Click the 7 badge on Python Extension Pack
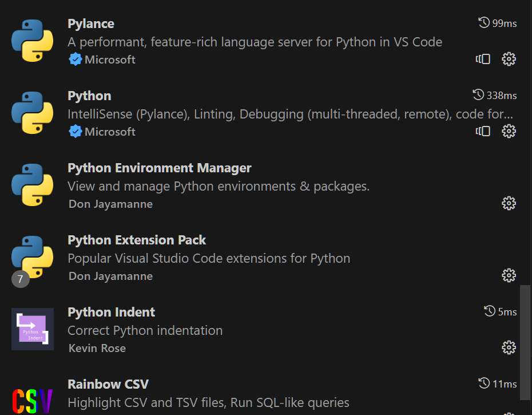The width and height of the screenshot is (532, 415). [21, 279]
